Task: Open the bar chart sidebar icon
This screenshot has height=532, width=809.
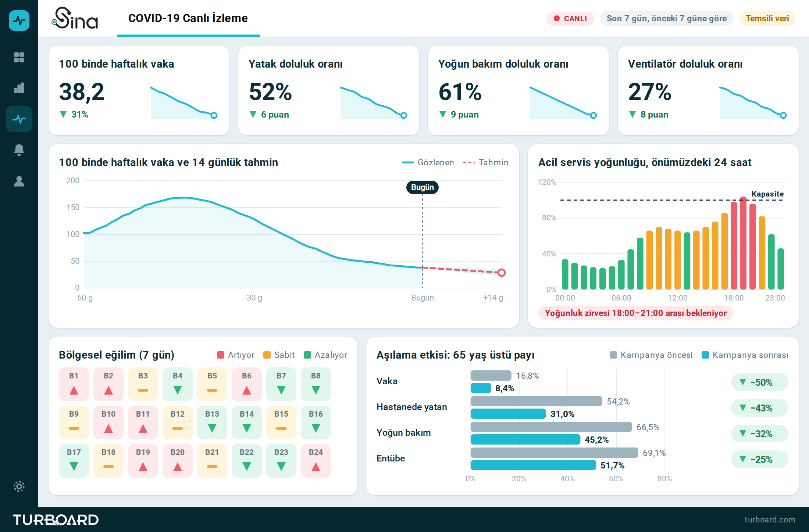Action: pyautogui.click(x=19, y=88)
